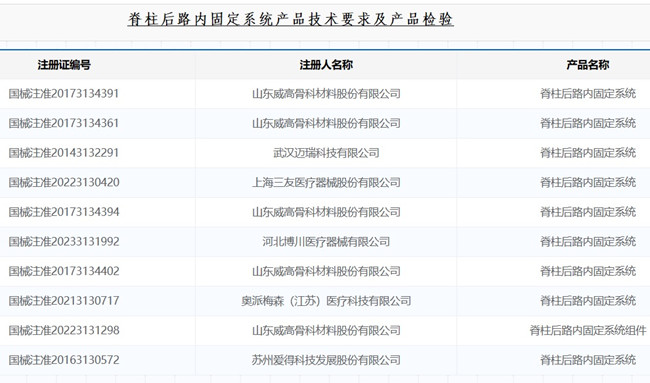Click registrant 河北博川医疗器械有限公司
Image resolution: width=650 pixels, height=383 pixels.
[x=326, y=242]
